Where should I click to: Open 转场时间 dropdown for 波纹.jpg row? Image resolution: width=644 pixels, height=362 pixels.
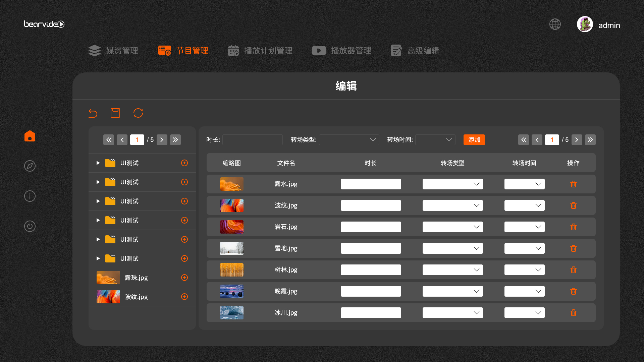tap(525, 205)
